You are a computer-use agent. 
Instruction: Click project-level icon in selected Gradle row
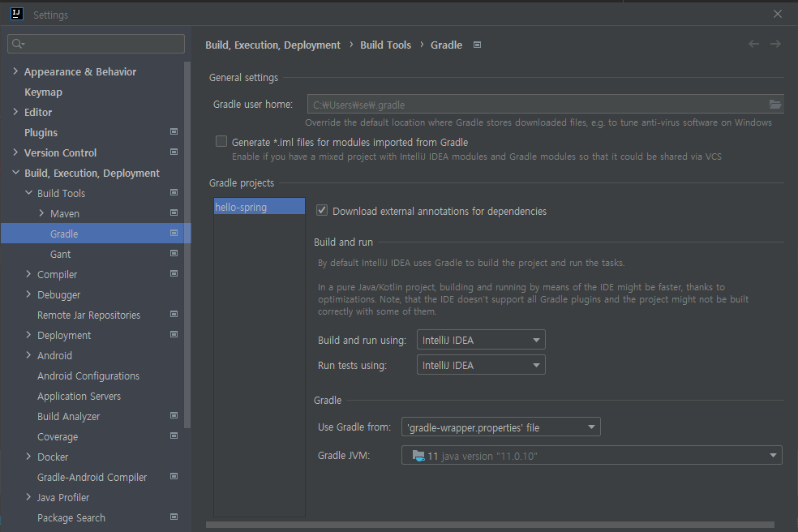174,234
